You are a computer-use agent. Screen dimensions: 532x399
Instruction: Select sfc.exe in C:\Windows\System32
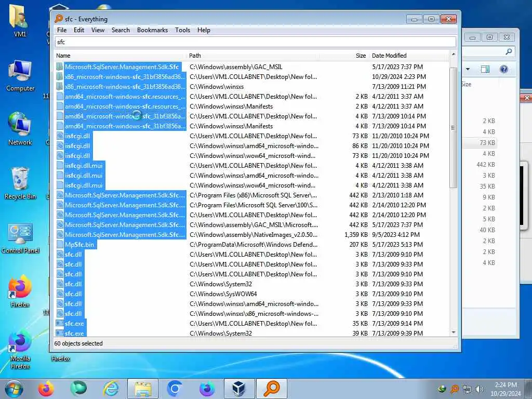pos(251,333)
